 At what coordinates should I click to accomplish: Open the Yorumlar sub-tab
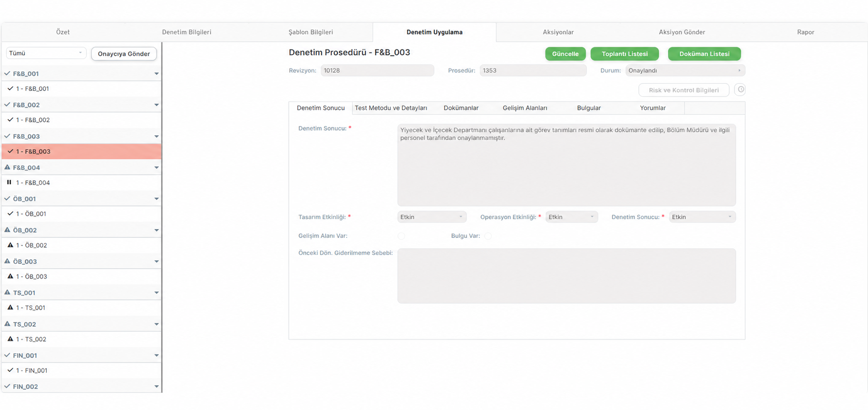pyautogui.click(x=653, y=108)
